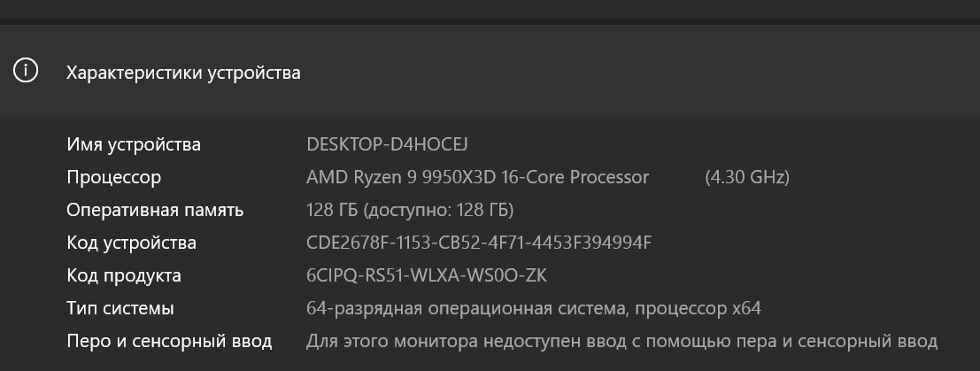
Task: Click the Код продукта label
Action: coord(124,275)
